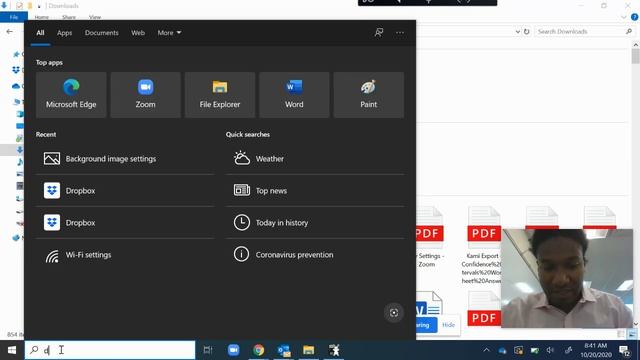Open Zoom from the taskbar

click(x=233, y=350)
